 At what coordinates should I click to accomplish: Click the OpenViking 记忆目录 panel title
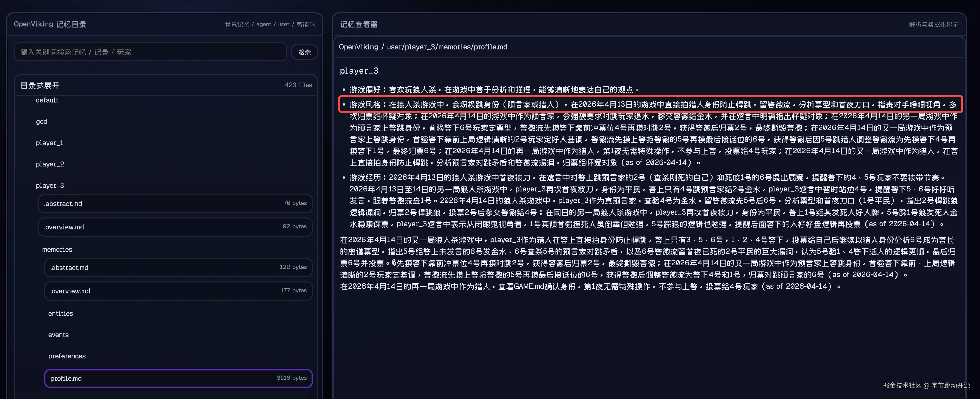50,24
